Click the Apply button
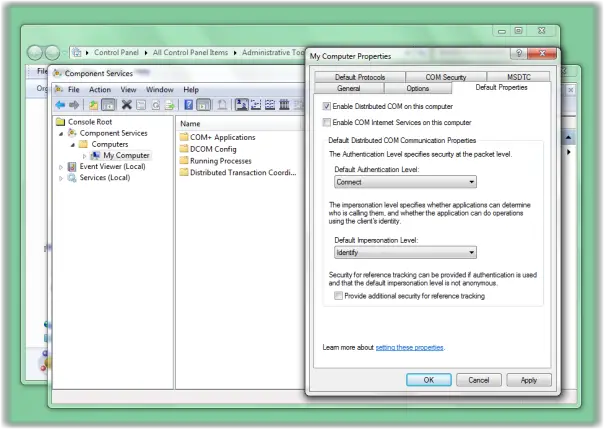The height and width of the screenshot is (429, 604). tap(529, 380)
